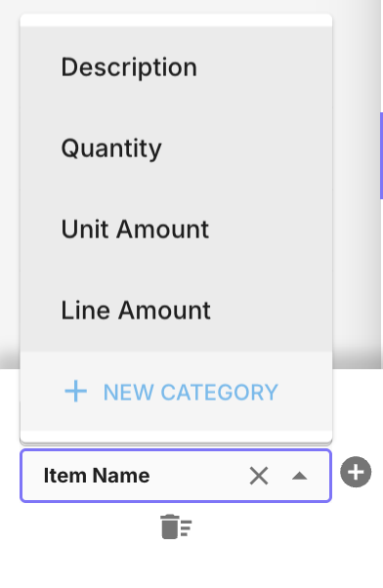The image size is (383, 588).
Task: Click the word Amount in Line Amount
Action: (x=165, y=311)
